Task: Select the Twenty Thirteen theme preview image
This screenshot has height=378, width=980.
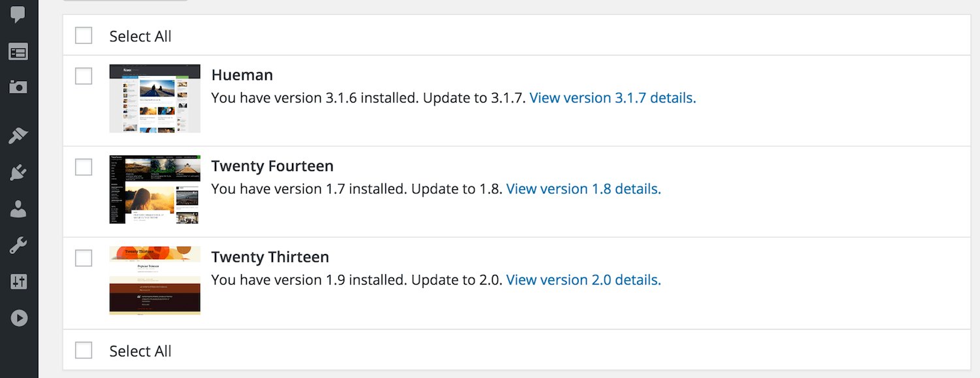Action: click(155, 280)
